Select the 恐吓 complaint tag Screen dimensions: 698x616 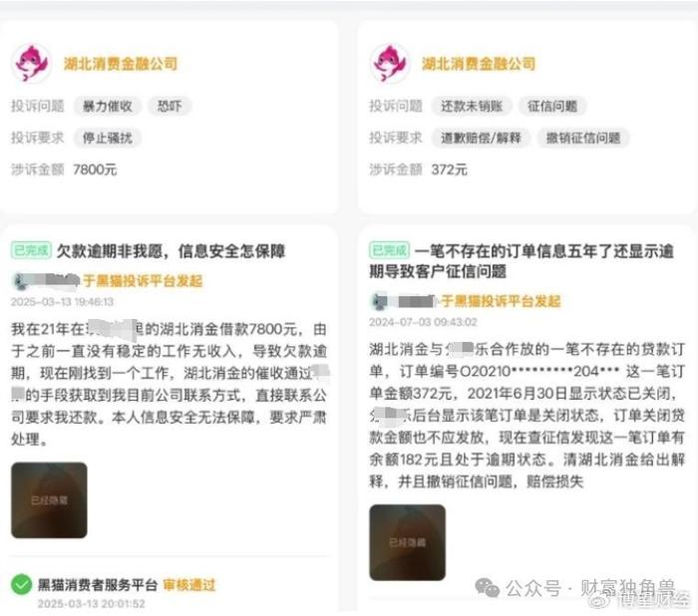170,106
